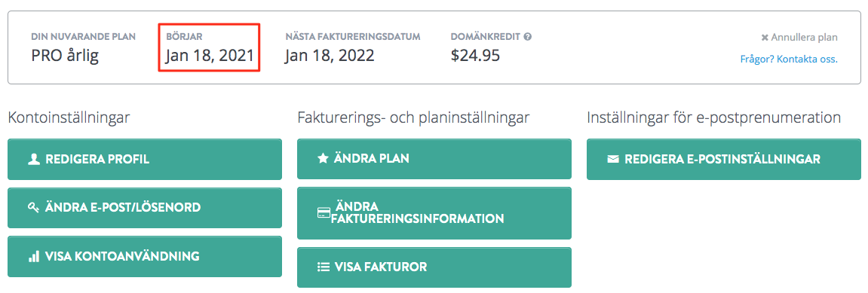Click the x icon next to Annullera plan
This screenshot has height=293, width=868.
[765, 38]
